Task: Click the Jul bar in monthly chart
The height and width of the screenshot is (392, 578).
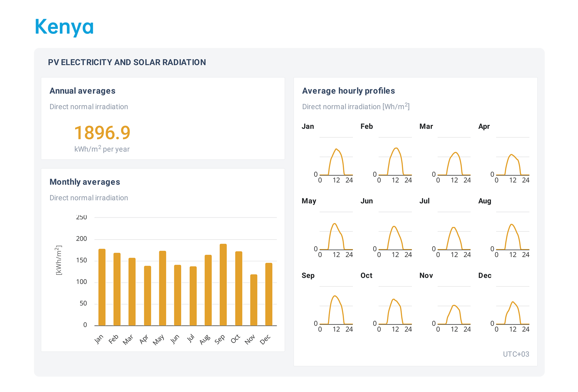Action: (193, 296)
